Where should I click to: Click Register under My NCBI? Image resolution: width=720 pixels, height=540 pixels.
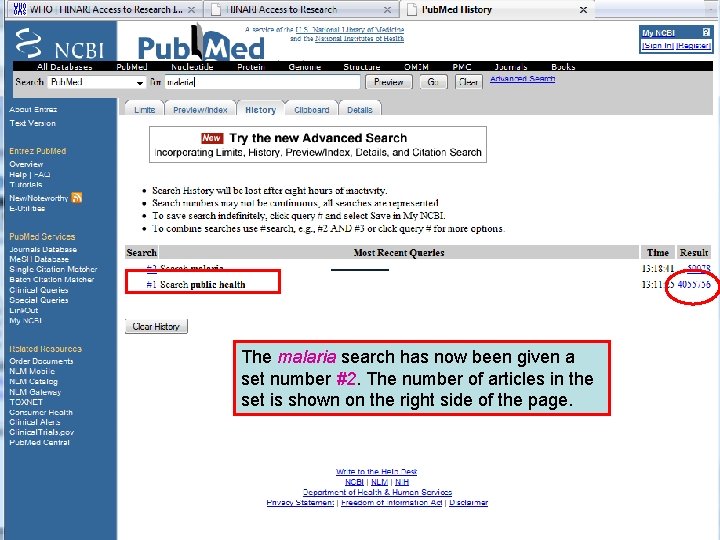(693, 45)
